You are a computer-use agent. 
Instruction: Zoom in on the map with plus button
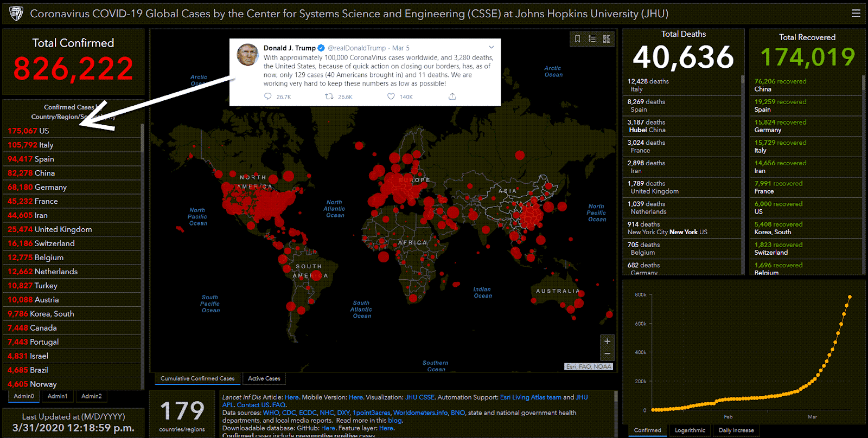(x=608, y=342)
